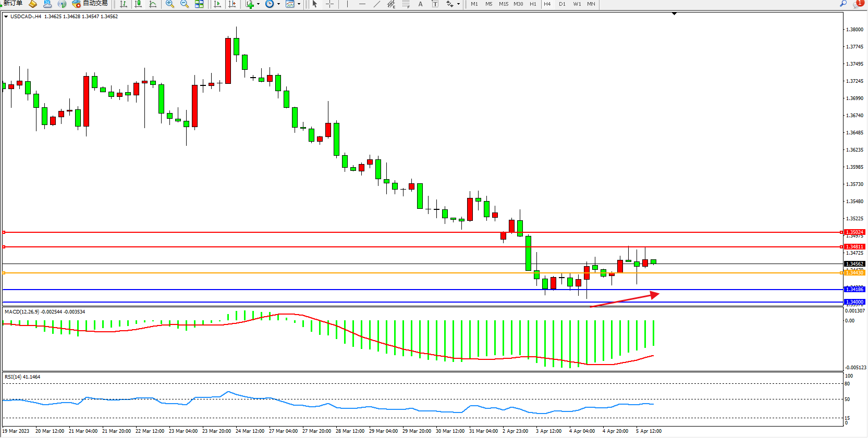Switch to the D1 timeframe
The image size is (868, 438).
click(x=562, y=4)
